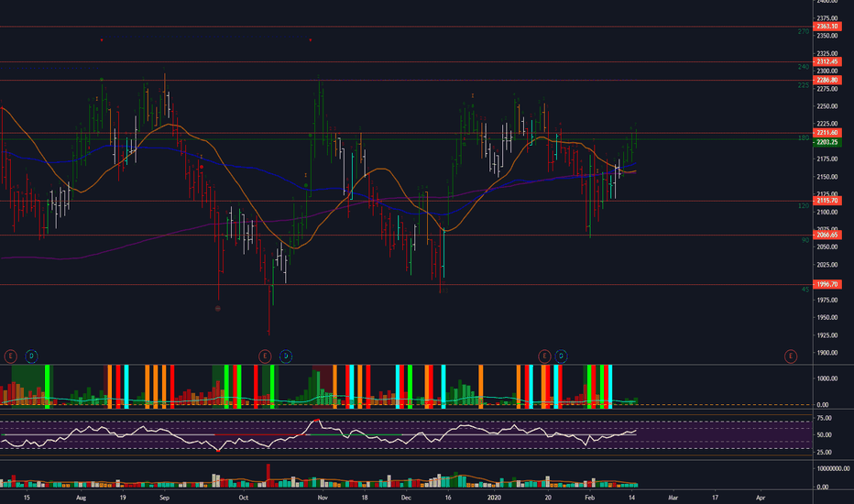Select the green 2203.25 current price label
The width and height of the screenshot is (854, 504).
(x=827, y=142)
